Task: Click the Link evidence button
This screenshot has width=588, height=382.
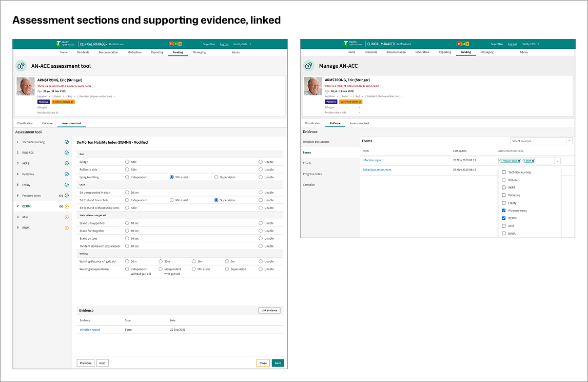Action: (x=269, y=310)
